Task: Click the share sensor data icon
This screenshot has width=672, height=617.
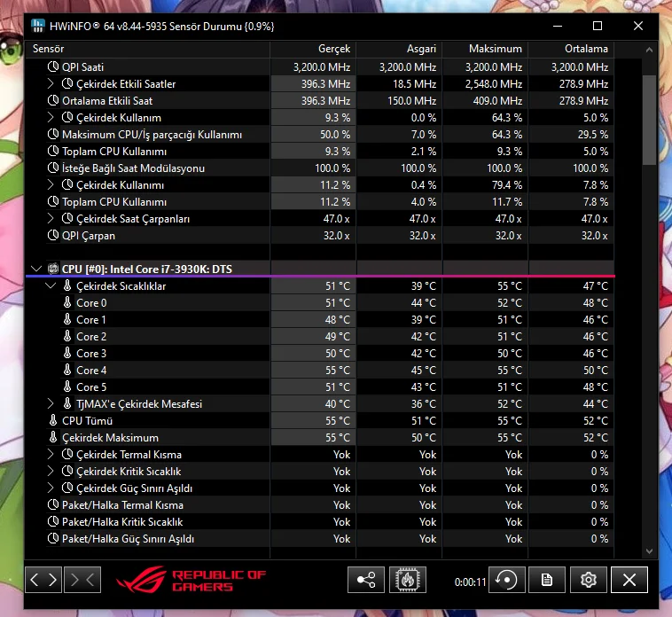Action: point(366,580)
